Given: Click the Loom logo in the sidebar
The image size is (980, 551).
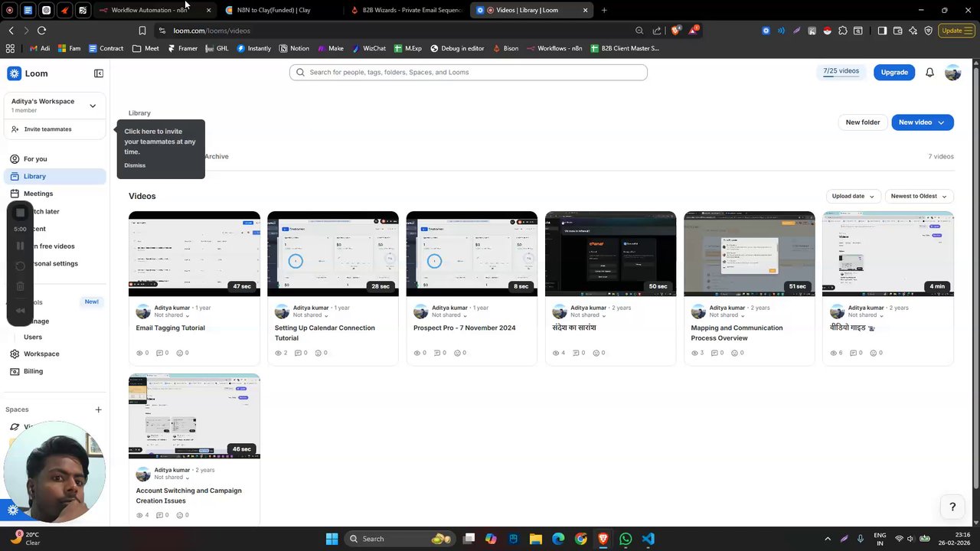Looking at the screenshot, I should [x=28, y=73].
